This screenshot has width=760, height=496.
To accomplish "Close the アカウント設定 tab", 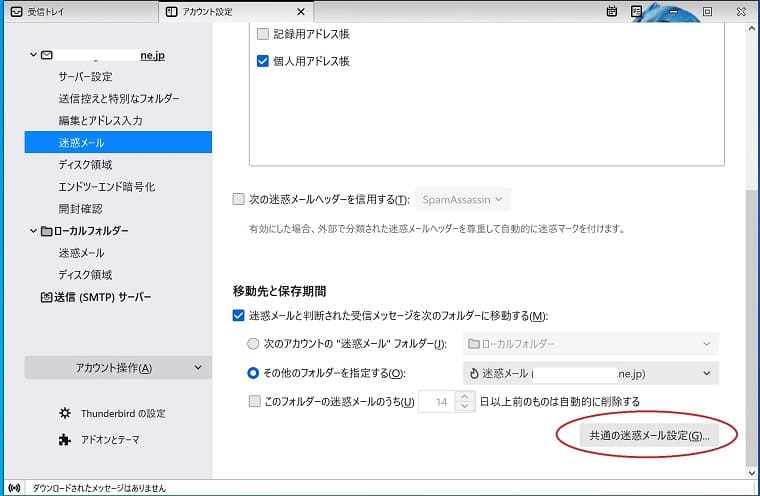I will point(301,12).
